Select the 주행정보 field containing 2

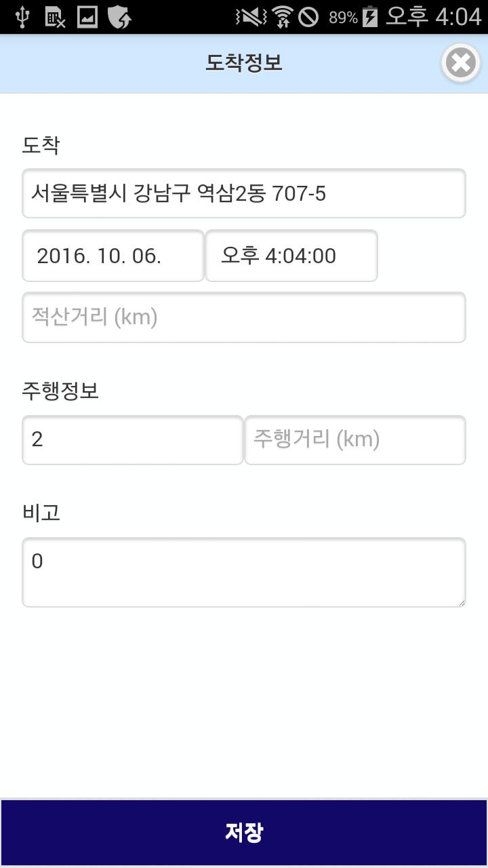point(133,440)
